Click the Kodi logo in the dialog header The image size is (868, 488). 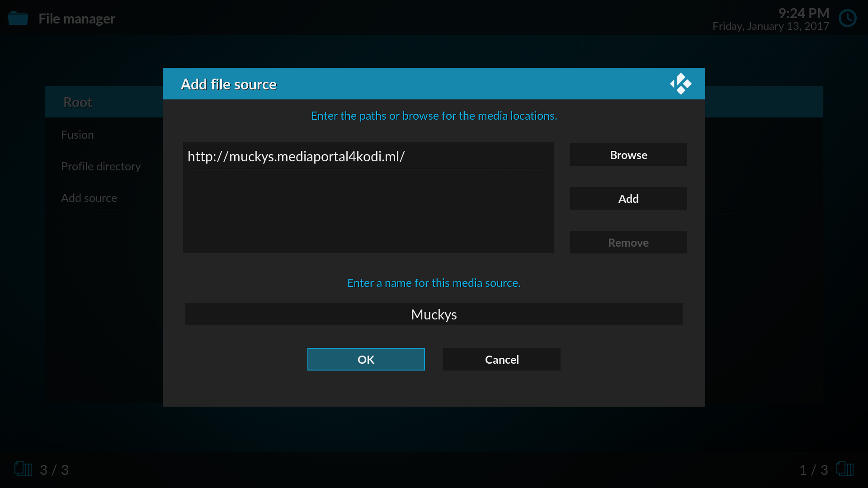(x=680, y=84)
